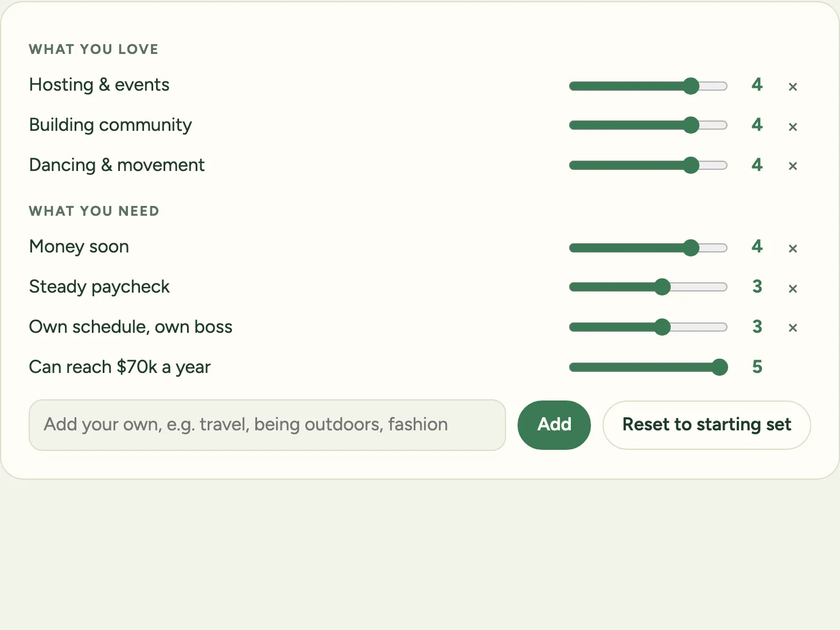Remove the Hosting & events item
Screen dimensions: 840x630
(x=793, y=87)
